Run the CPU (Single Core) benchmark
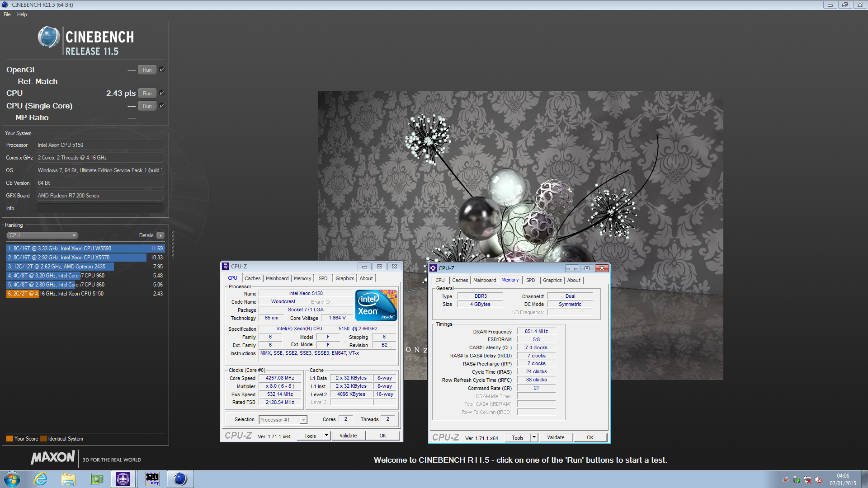The image size is (868, 488). (147, 106)
